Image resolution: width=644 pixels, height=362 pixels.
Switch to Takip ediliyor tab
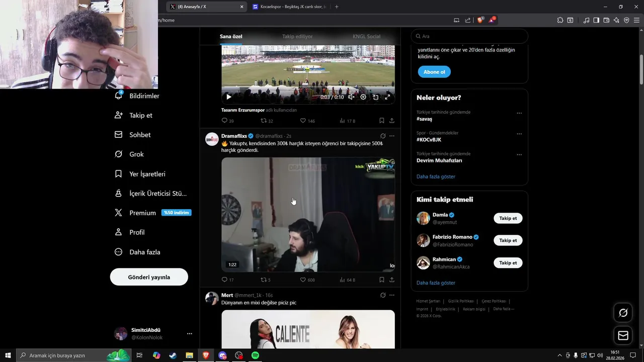pyautogui.click(x=297, y=36)
